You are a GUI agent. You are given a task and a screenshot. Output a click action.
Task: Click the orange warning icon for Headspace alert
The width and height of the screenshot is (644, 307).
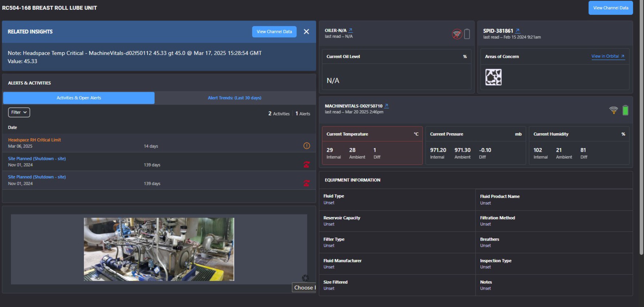pyautogui.click(x=307, y=146)
